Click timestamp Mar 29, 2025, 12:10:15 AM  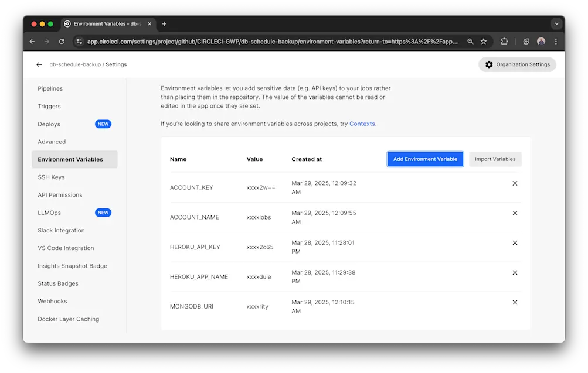(323, 307)
